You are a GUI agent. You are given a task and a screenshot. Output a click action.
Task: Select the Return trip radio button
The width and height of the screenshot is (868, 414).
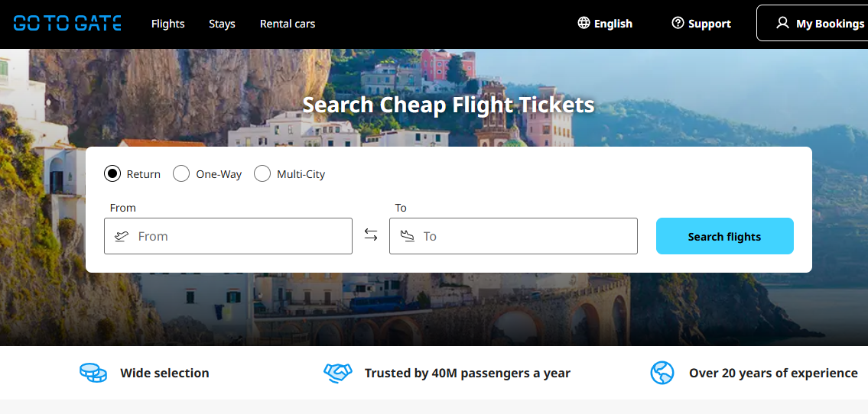pos(112,173)
